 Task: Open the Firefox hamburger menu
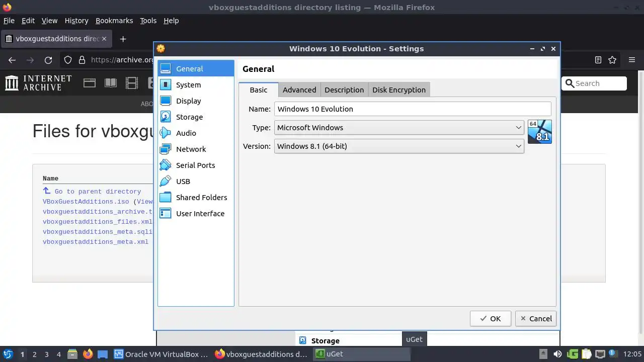pos(632,60)
